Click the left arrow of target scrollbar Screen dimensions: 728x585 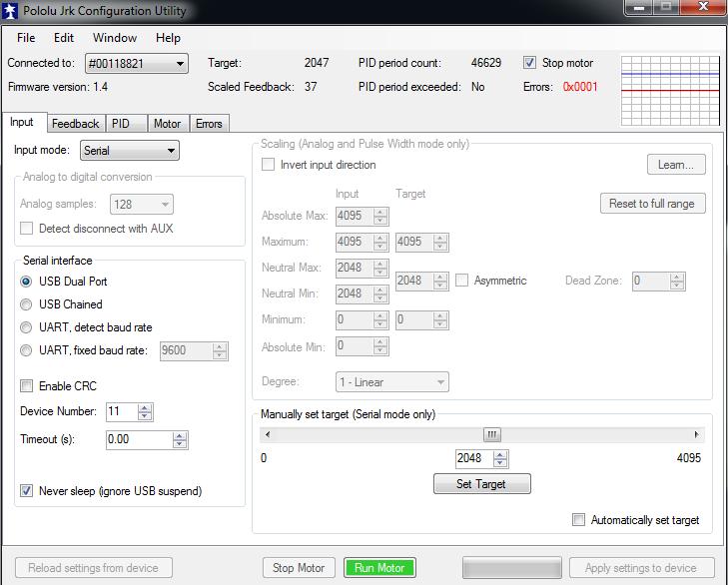pos(268,434)
